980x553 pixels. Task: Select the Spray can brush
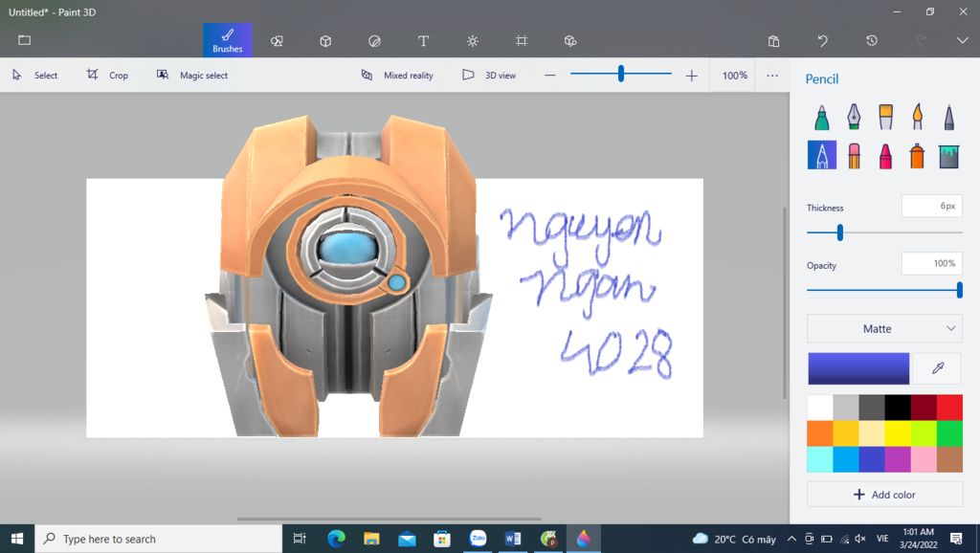coord(918,156)
